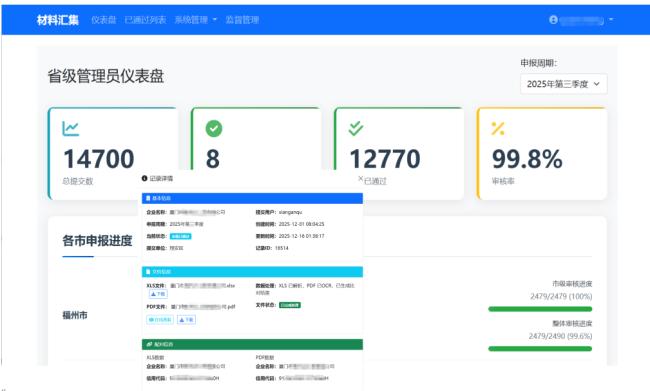
Task: Click the 12770 approved count value
Action: (385, 159)
